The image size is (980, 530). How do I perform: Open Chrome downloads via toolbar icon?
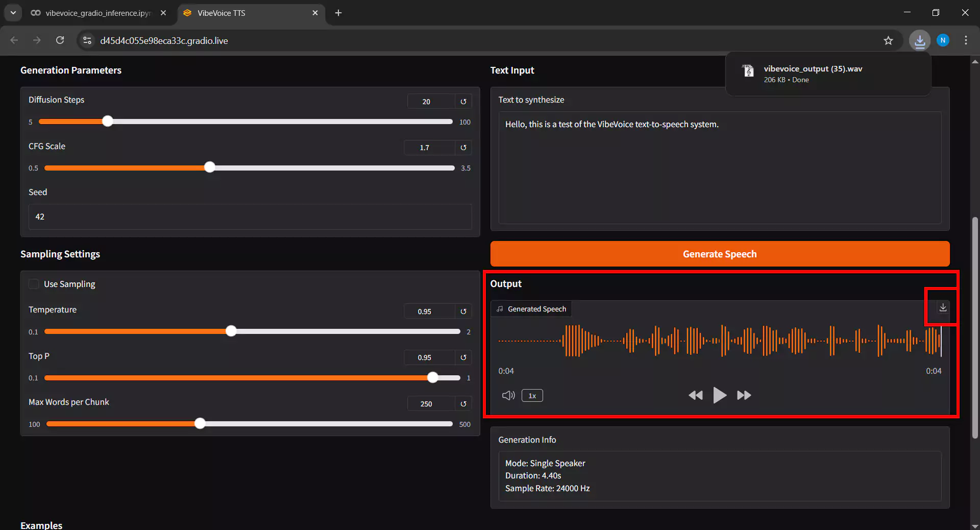pos(919,40)
